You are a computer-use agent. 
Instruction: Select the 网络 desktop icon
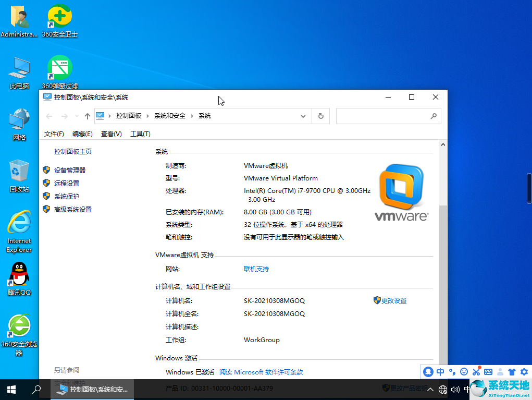tap(19, 124)
